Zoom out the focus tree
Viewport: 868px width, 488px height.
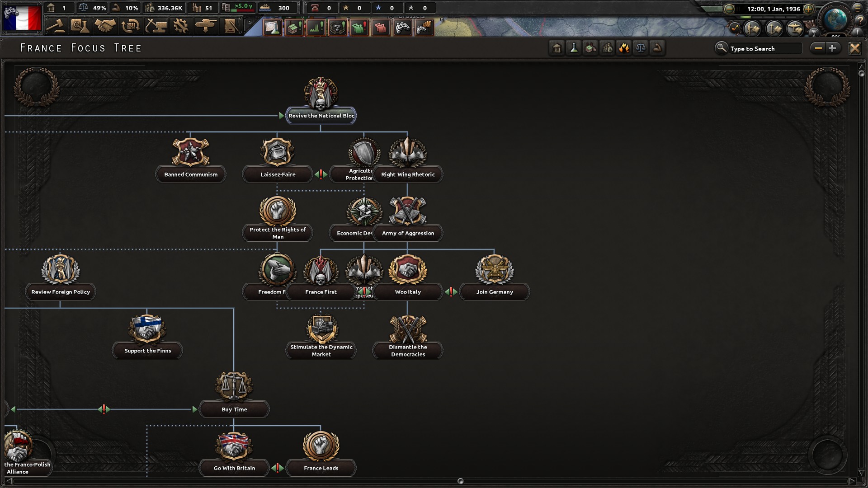(x=818, y=48)
